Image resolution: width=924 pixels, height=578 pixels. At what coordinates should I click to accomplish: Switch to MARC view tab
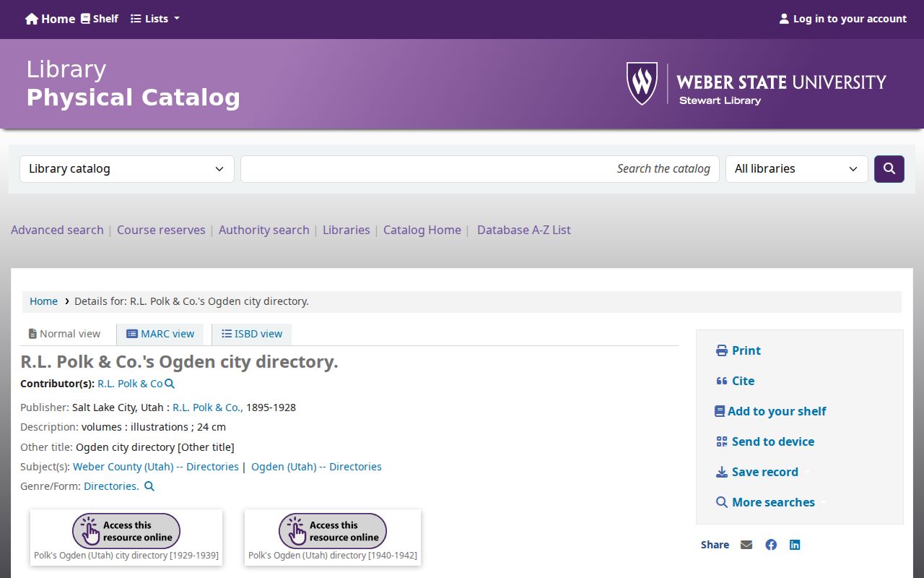click(x=160, y=334)
